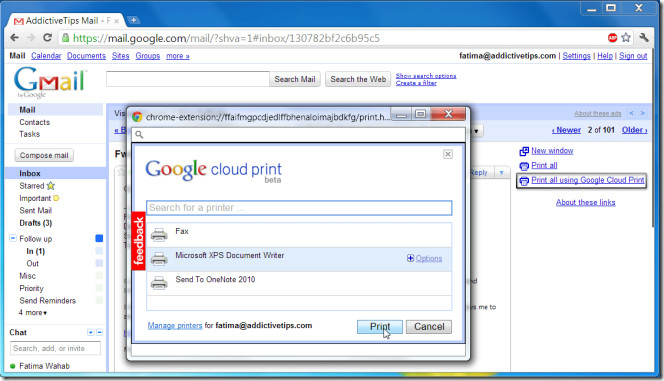Viewport: 664px width, 381px height.
Task: Focus the Search for a printer field
Action: pos(299,208)
